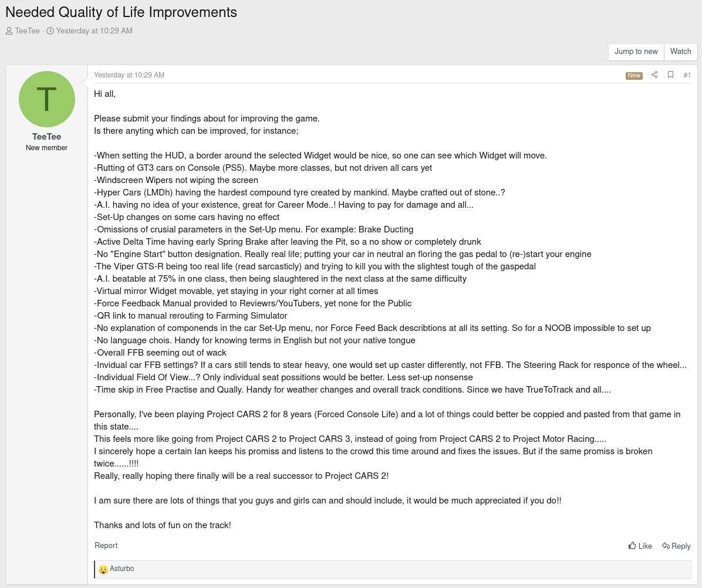702x588 pixels.
Task: Open TeeTee's green avatar
Action: (47, 99)
